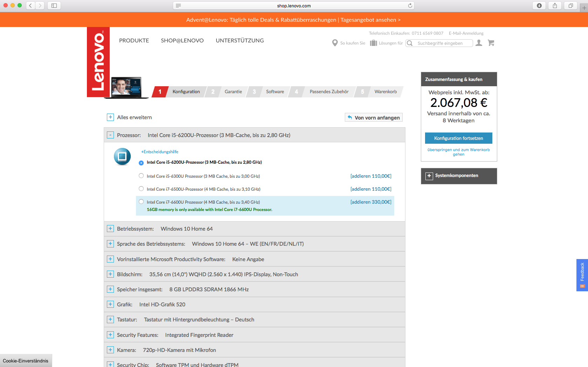Click the location pin icon So kaufen Sie
Image resolution: width=588 pixels, height=367 pixels.
pyautogui.click(x=335, y=43)
